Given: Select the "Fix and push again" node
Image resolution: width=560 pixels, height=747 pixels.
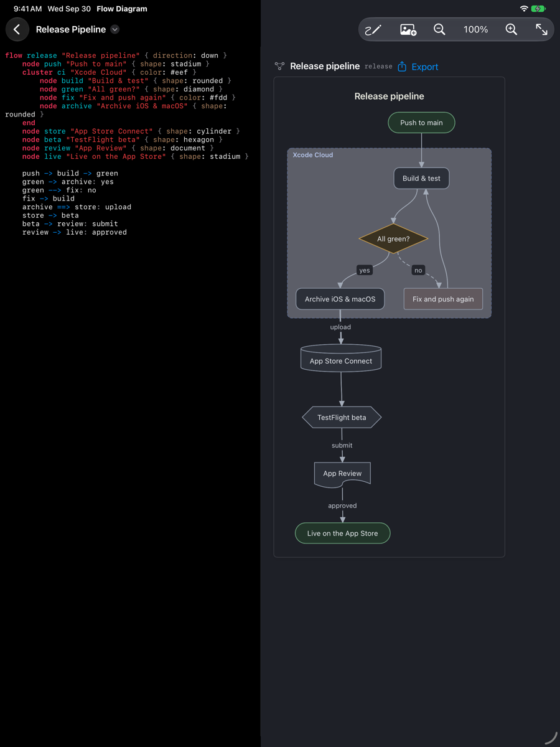Looking at the screenshot, I should (x=443, y=299).
